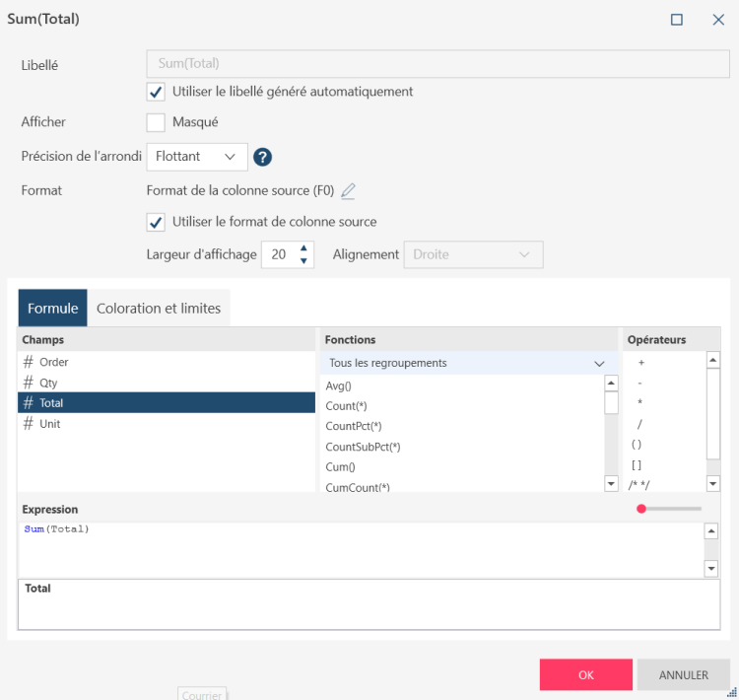Image resolution: width=739 pixels, height=700 pixels.
Task: Select the Formule tab
Action: [53, 309]
